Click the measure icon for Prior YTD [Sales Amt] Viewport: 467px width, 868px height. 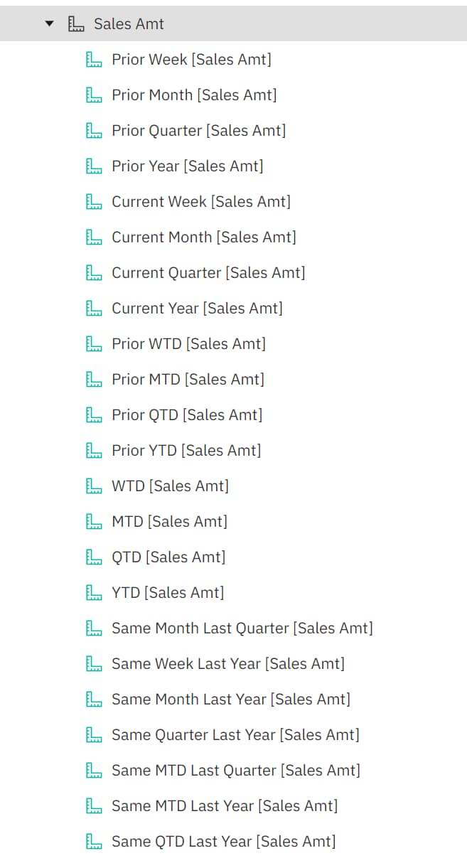93,450
